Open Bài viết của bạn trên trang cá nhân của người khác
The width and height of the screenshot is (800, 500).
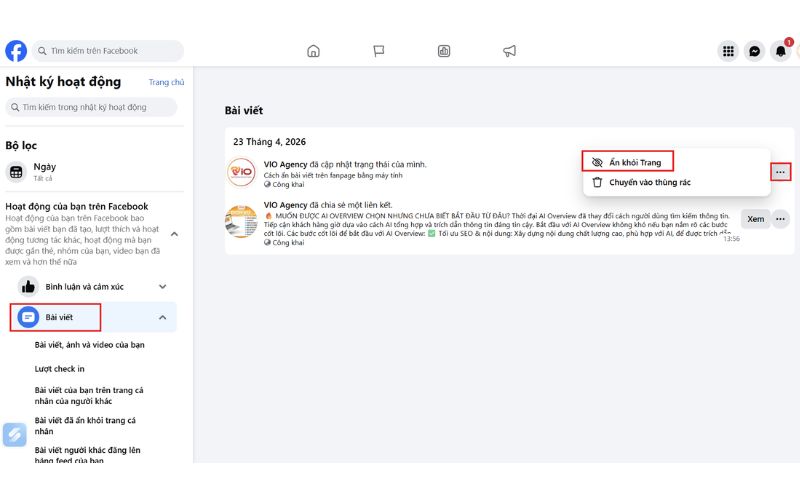(x=89, y=395)
